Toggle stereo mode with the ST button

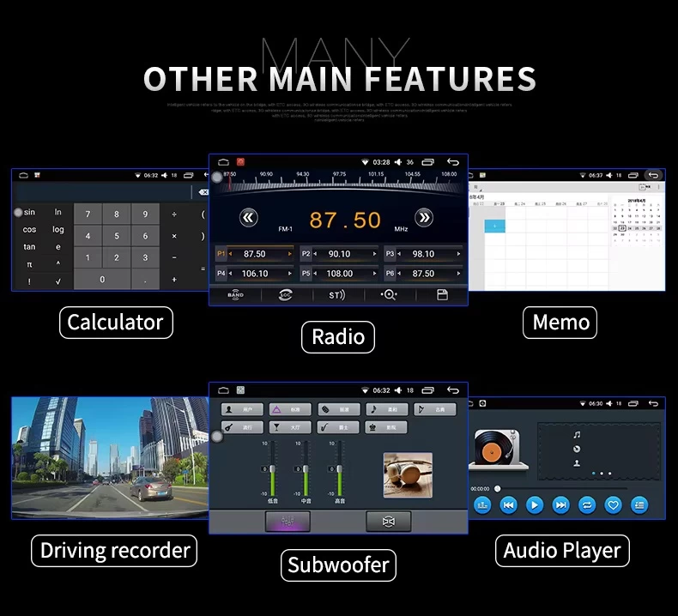click(336, 294)
